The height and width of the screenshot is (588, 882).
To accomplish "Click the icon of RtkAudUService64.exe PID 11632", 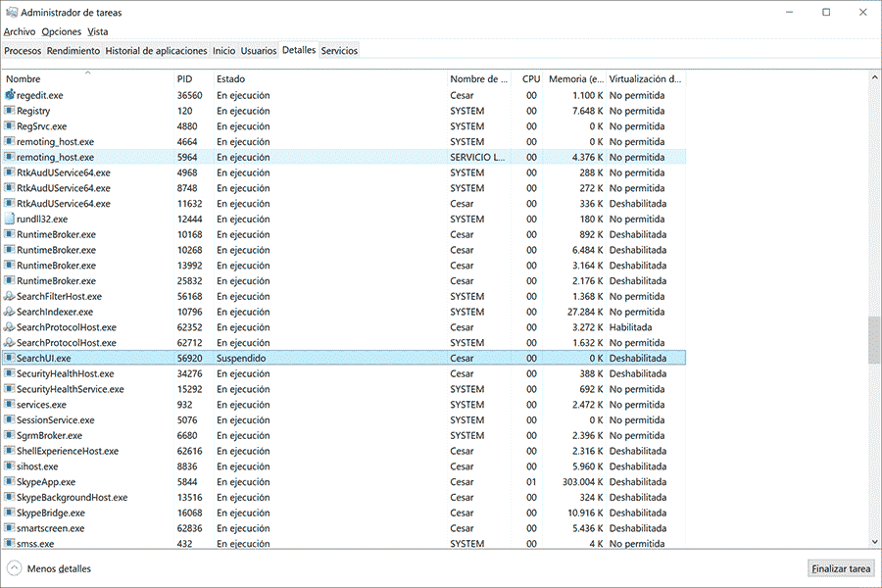I will [10, 203].
